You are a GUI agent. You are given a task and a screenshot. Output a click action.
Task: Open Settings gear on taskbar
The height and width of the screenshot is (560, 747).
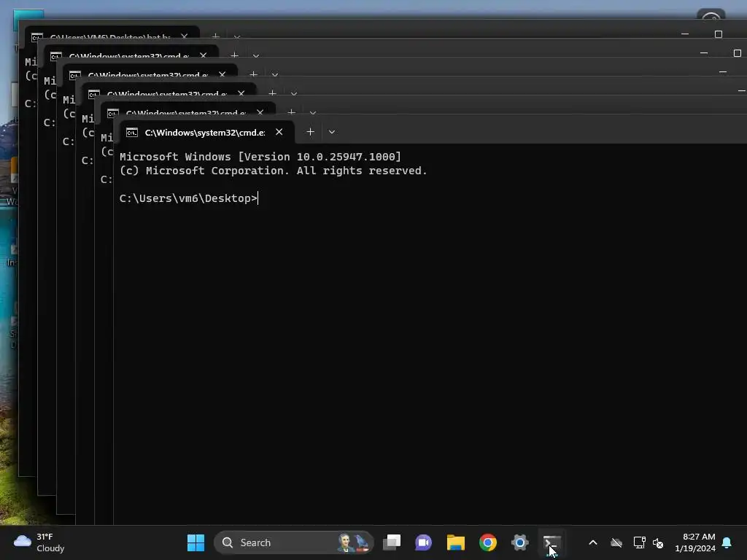(x=519, y=542)
